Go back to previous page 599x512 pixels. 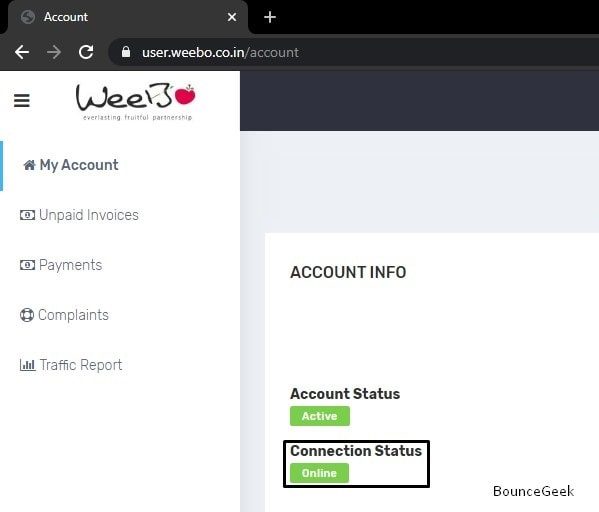pyautogui.click(x=22, y=52)
